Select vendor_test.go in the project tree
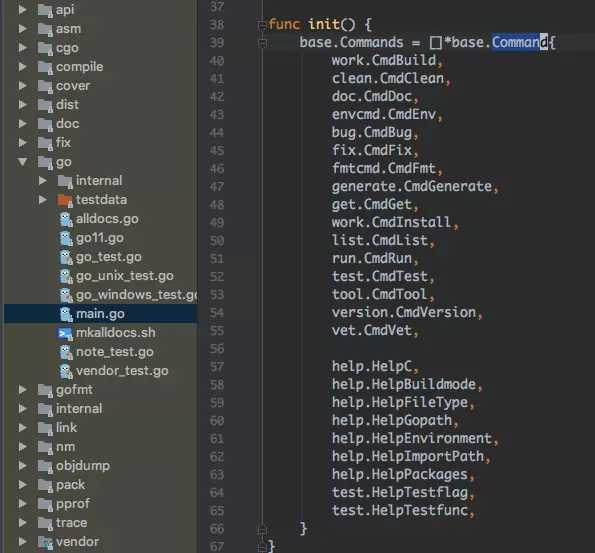This screenshot has height=553, width=595. click(x=122, y=371)
